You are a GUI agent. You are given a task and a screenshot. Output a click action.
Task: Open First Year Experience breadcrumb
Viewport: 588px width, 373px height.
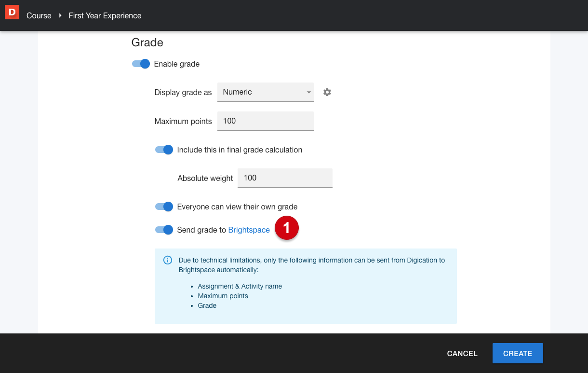105,15
